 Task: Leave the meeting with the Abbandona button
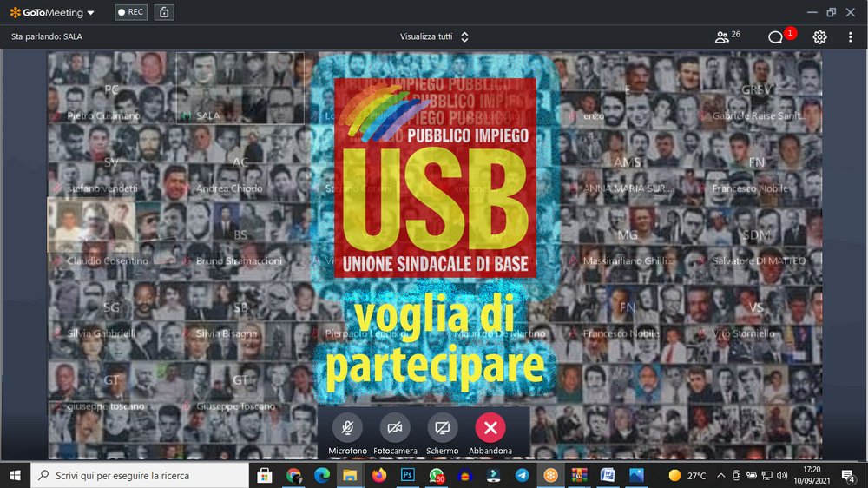pyautogui.click(x=490, y=428)
